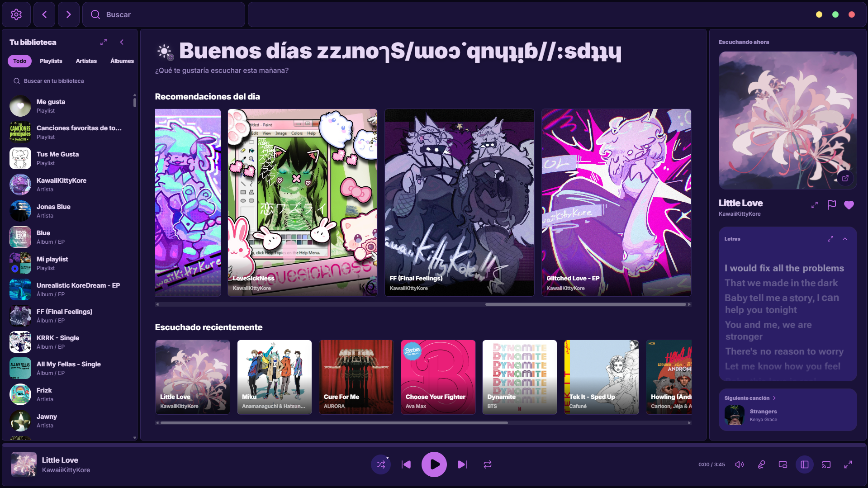Open album art in external view icon
Image resolution: width=868 pixels, height=488 pixels.
(845, 178)
